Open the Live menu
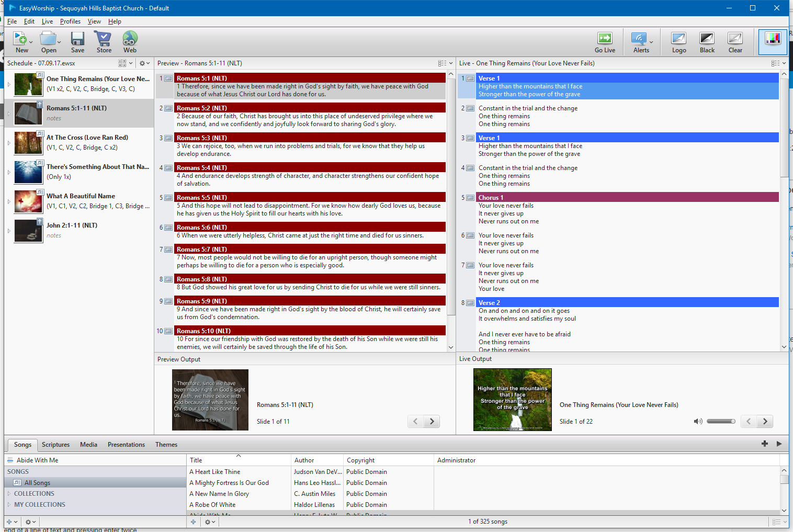Screen dimensions: 793x532 click(47, 21)
